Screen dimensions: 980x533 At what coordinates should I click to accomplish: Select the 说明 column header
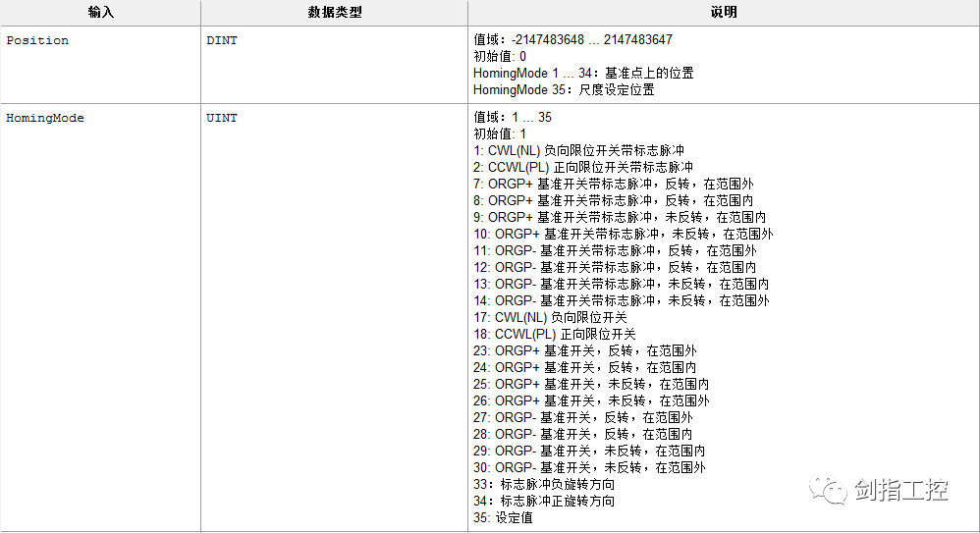click(724, 13)
